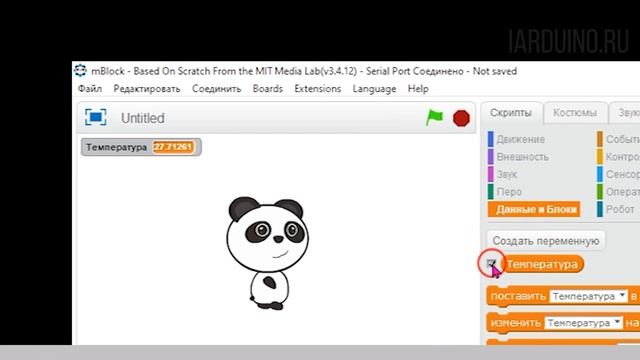The height and width of the screenshot is (360, 640).
Task: Open Температура dropdown in изменить block
Action: click(584, 323)
